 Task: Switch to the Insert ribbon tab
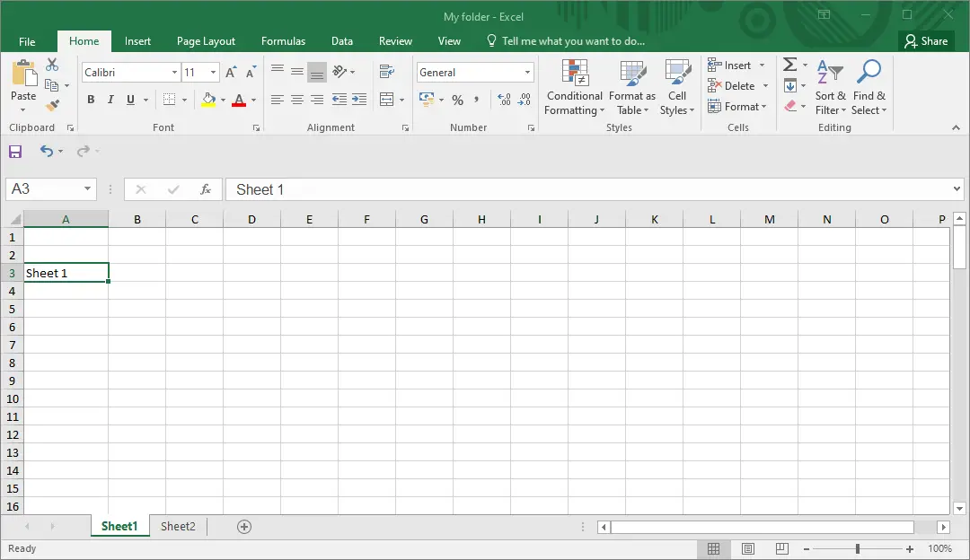pos(137,41)
